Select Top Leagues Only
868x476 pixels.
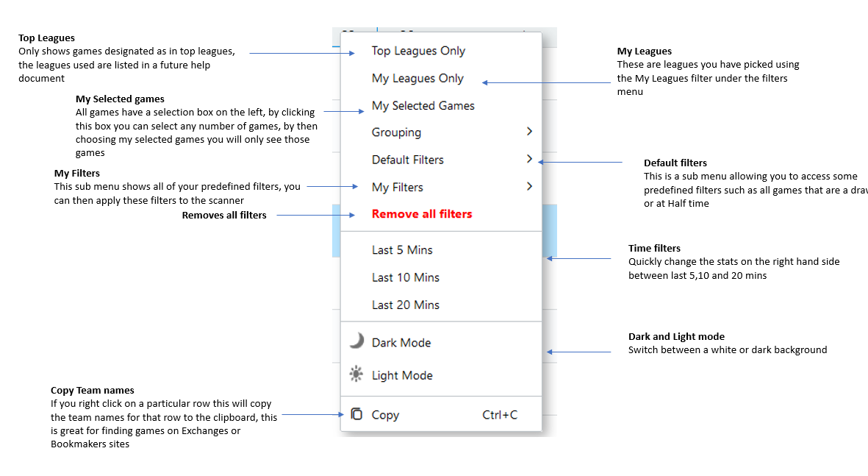pos(418,51)
